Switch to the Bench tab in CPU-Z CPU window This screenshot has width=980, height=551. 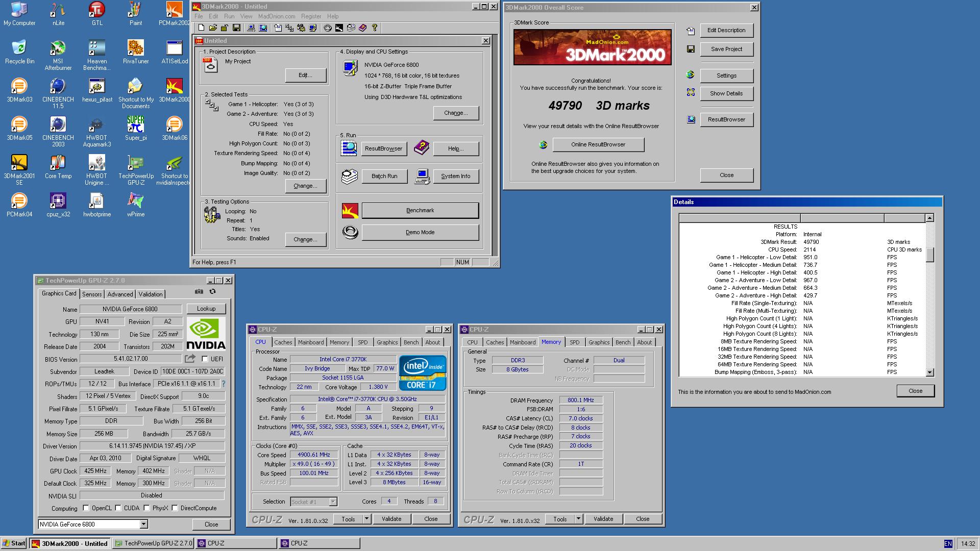tap(411, 342)
